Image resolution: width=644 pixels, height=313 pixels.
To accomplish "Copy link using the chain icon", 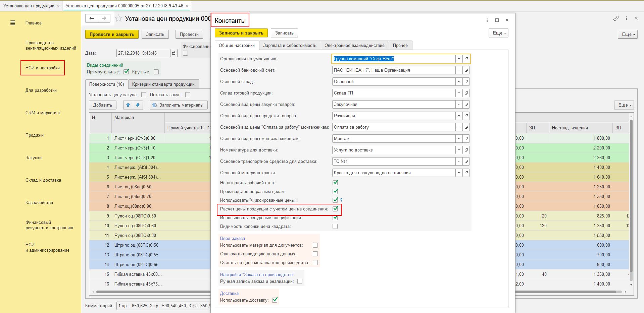I will (616, 18).
